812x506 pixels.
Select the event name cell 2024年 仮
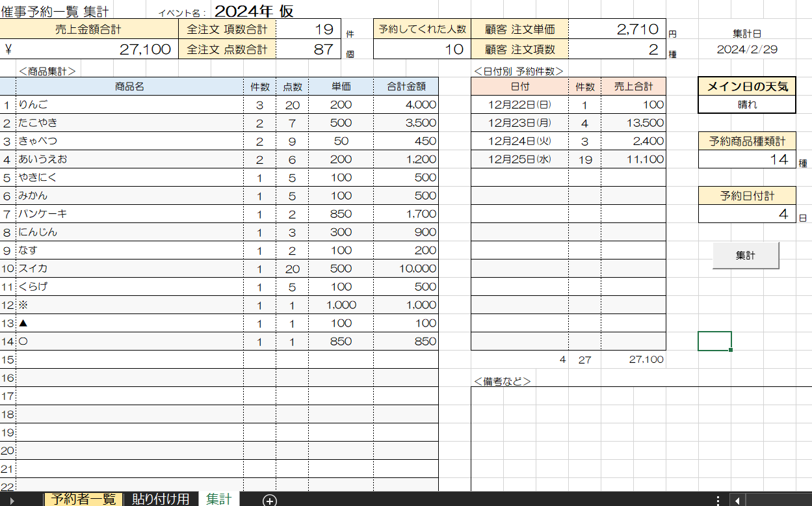pyautogui.click(x=254, y=11)
